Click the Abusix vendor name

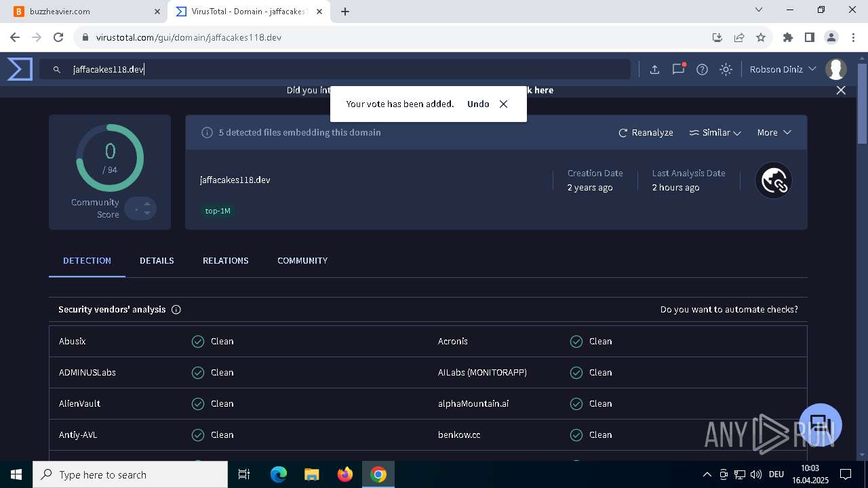[x=72, y=341]
